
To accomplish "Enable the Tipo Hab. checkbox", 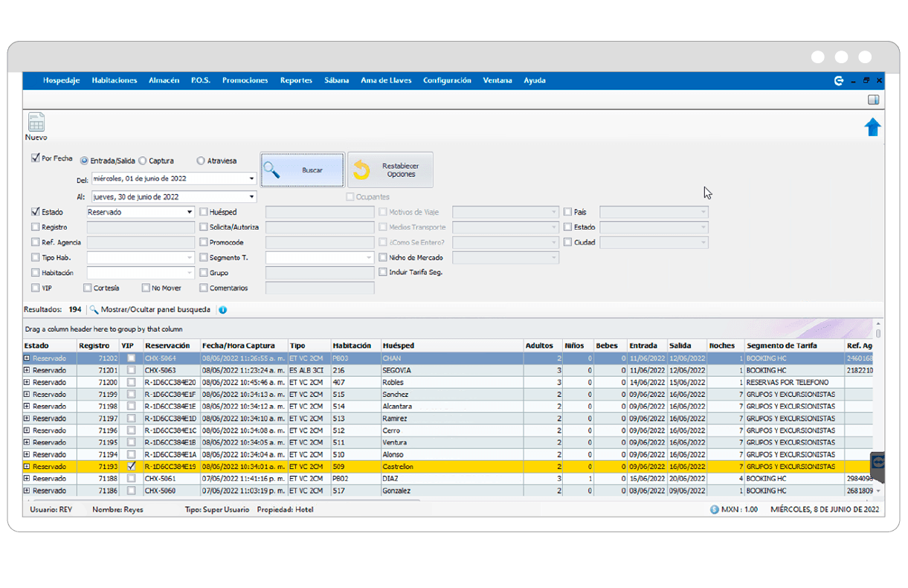I will (x=36, y=257).
